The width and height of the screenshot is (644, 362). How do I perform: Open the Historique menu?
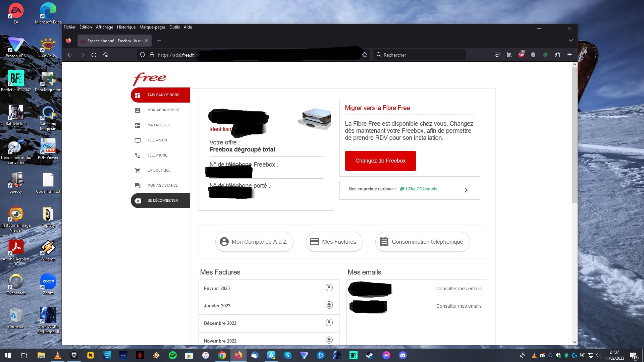click(x=126, y=27)
